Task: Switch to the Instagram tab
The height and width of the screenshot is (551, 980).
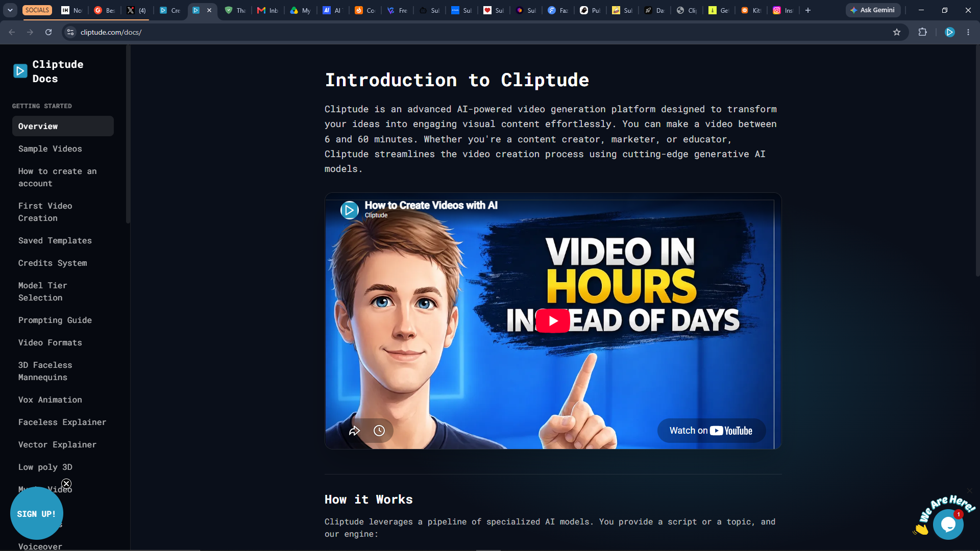Action: [x=783, y=10]
